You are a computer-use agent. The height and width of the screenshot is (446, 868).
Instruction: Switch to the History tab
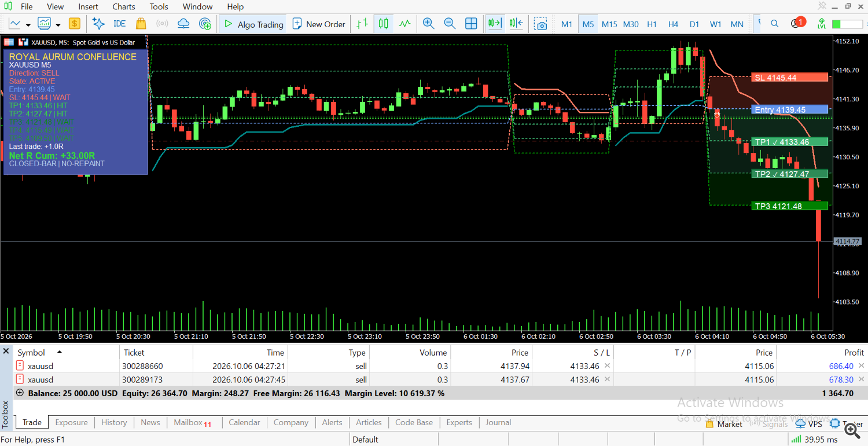coord(114,422)
